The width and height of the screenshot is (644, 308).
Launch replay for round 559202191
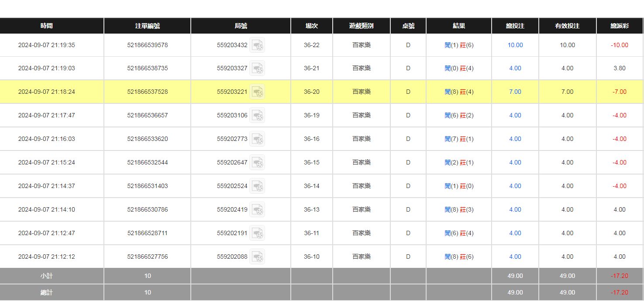[257, 233]
